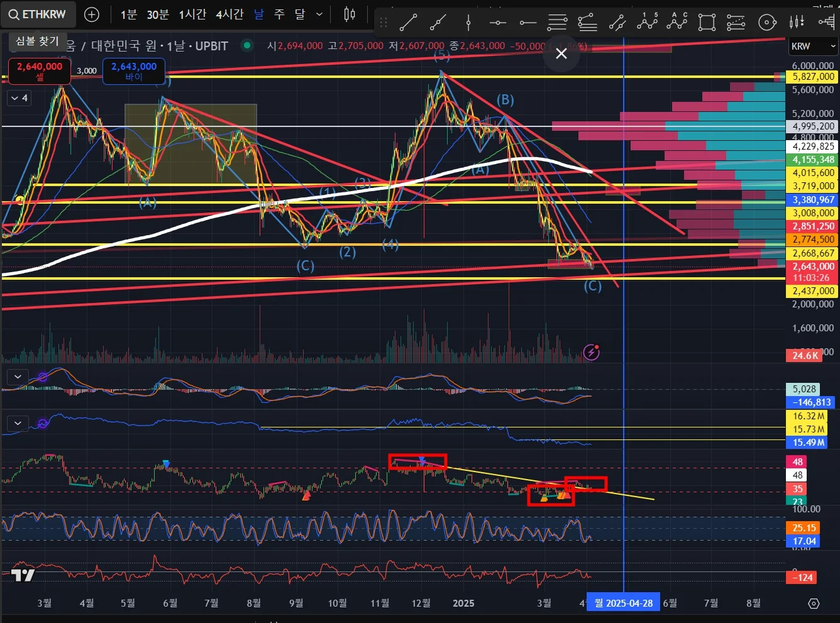This screenshot has width=840, height=623.
Task: Select the rectangle drawing tool
Action: [x=707, y=23]
